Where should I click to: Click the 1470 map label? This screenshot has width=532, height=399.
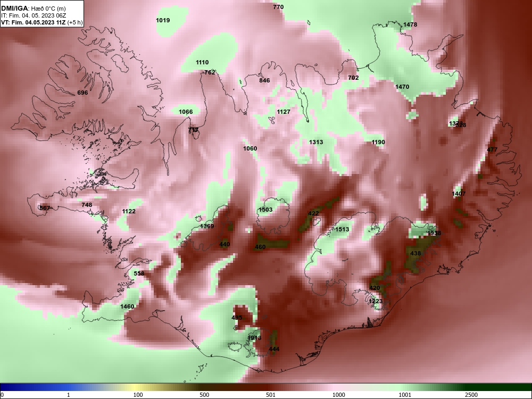pyautogui.click(x=402, y=87)
